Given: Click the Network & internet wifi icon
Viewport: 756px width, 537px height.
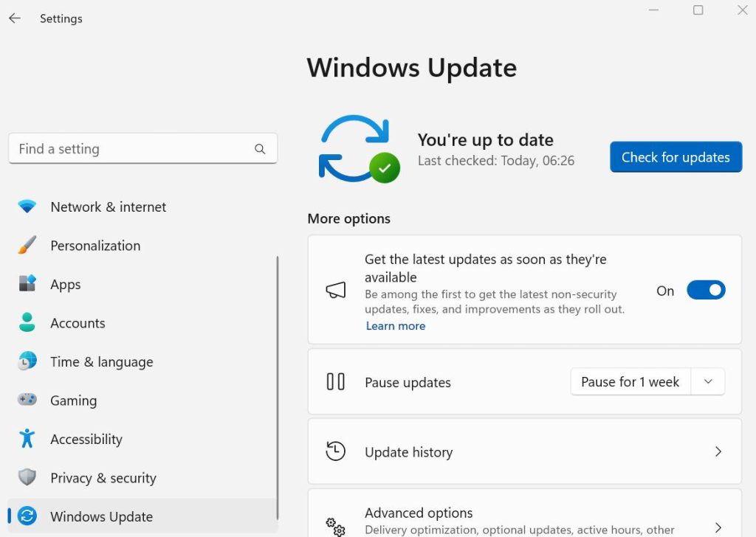Looking at the screenshot, I should 27,207.
